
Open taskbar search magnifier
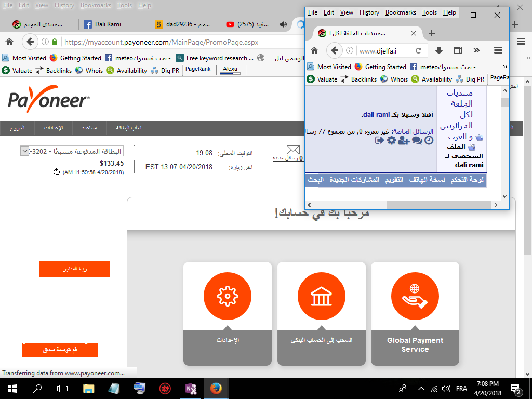coord(37,389)
